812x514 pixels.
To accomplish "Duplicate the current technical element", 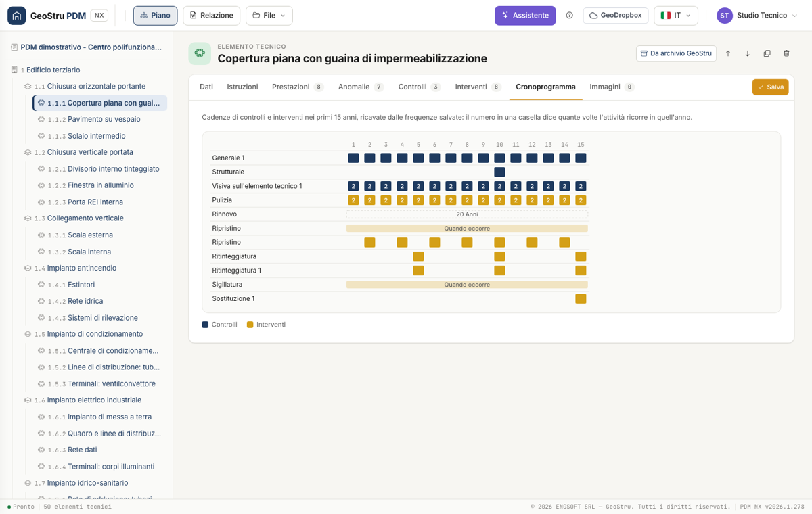I will click(767, 53).
